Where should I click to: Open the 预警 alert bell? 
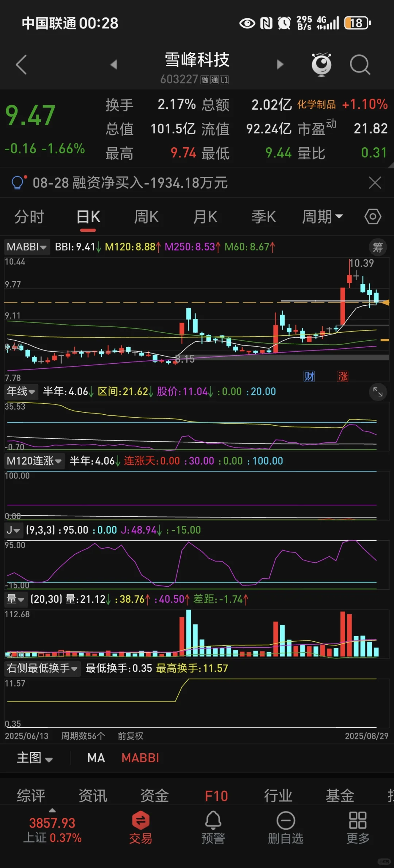click(213, 828)
